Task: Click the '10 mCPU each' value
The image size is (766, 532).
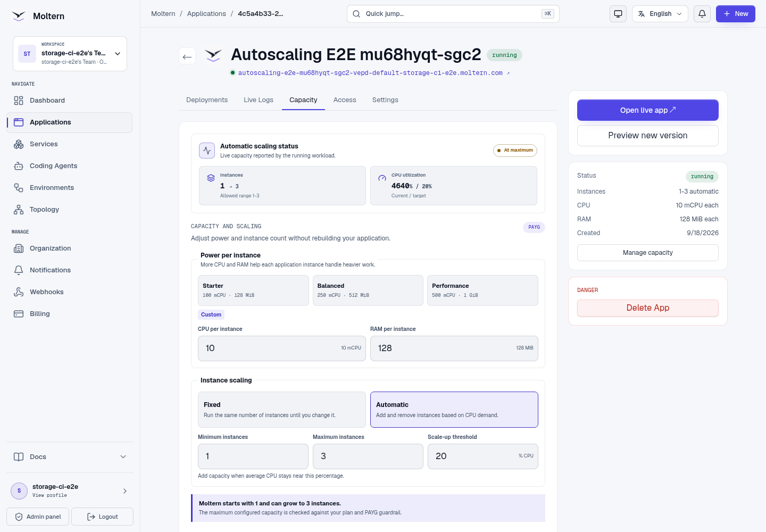Action: pyautogui.click(x=697, y=205)
